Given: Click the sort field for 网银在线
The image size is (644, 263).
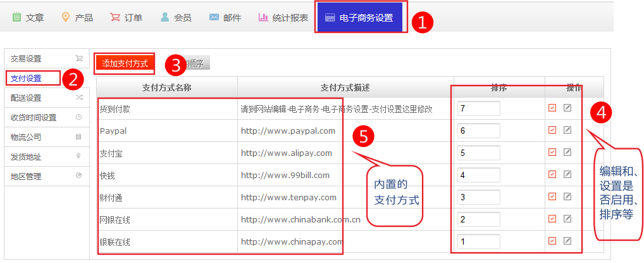Looking at the screenshot, I should [478, 219].
